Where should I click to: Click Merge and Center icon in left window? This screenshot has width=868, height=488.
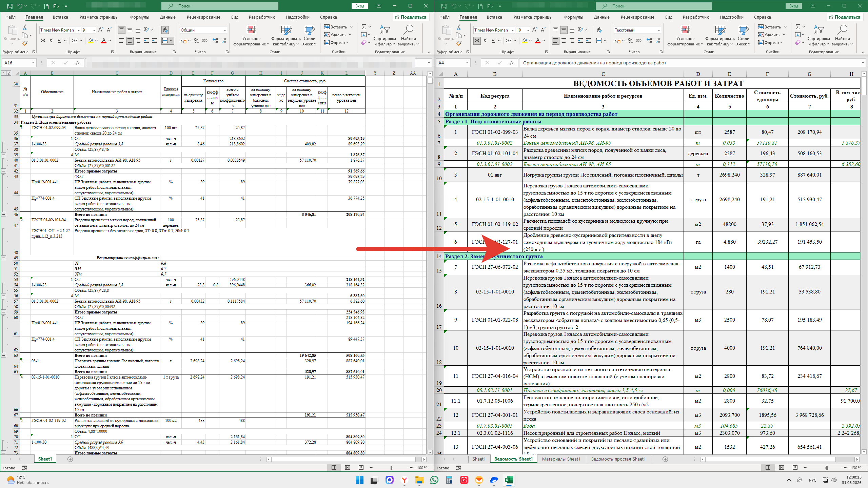(165, 41)
